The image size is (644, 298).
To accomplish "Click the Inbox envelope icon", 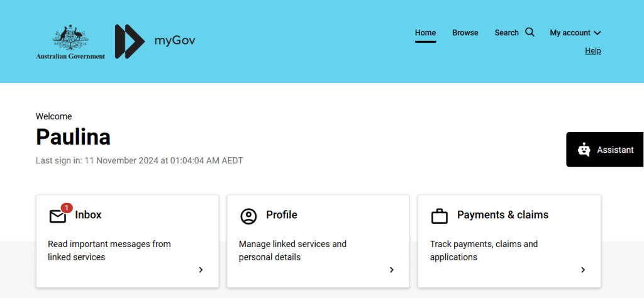I will click(58, 216).
